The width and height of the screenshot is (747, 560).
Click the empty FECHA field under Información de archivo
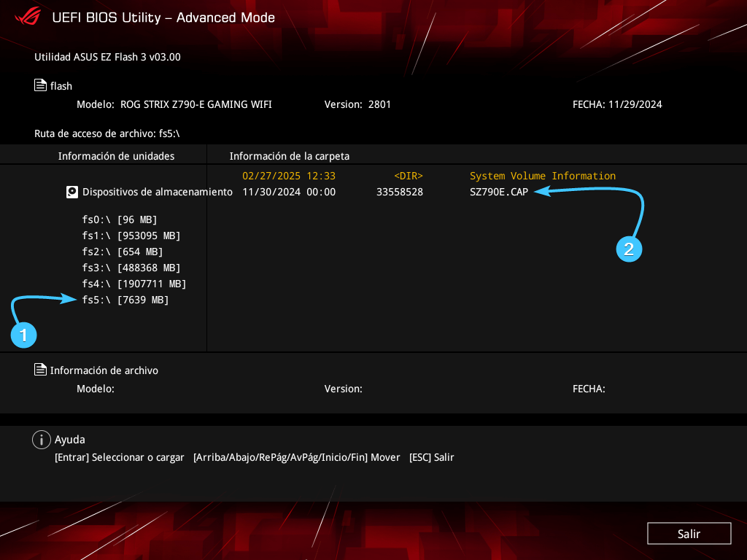[589, 389]
